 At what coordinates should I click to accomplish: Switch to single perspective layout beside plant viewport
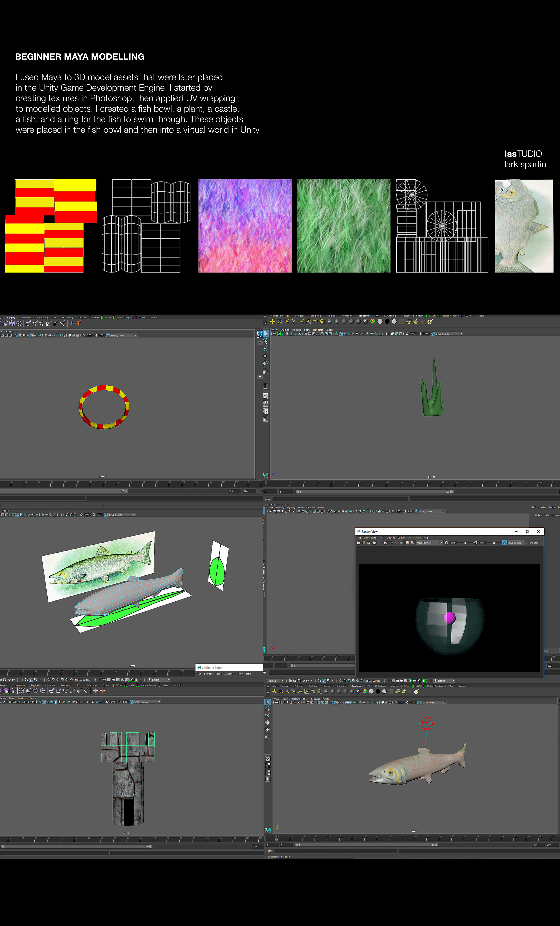[265, 396]
